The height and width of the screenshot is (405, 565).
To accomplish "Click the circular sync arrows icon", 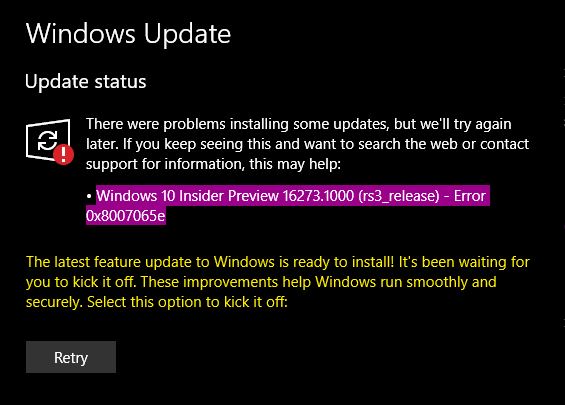I will (x=47, y=140).
